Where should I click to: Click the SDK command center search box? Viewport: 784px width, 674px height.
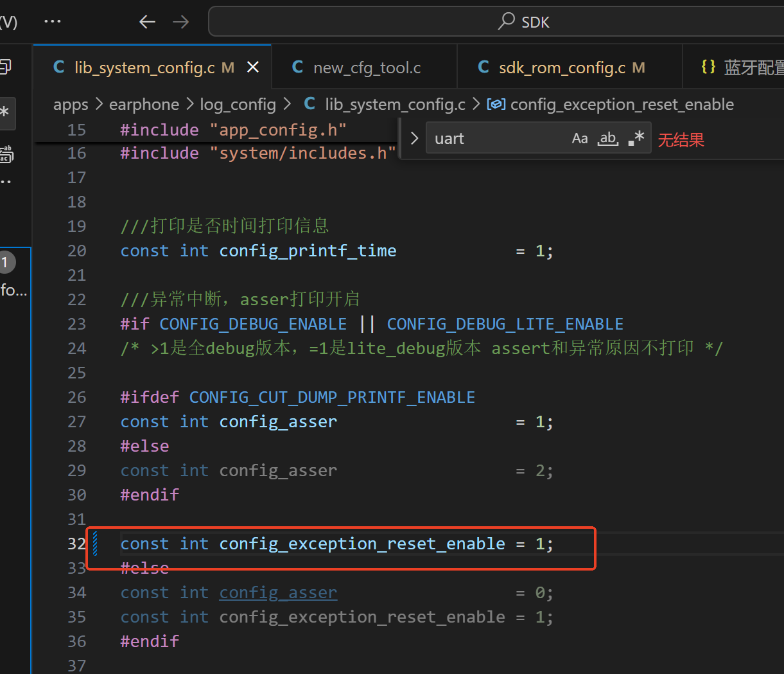click(496, 22)
